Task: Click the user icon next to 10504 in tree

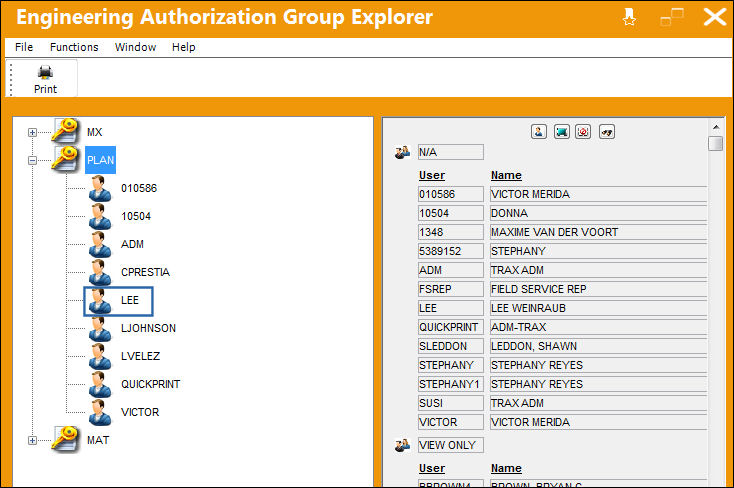Action: pos(100,216)
